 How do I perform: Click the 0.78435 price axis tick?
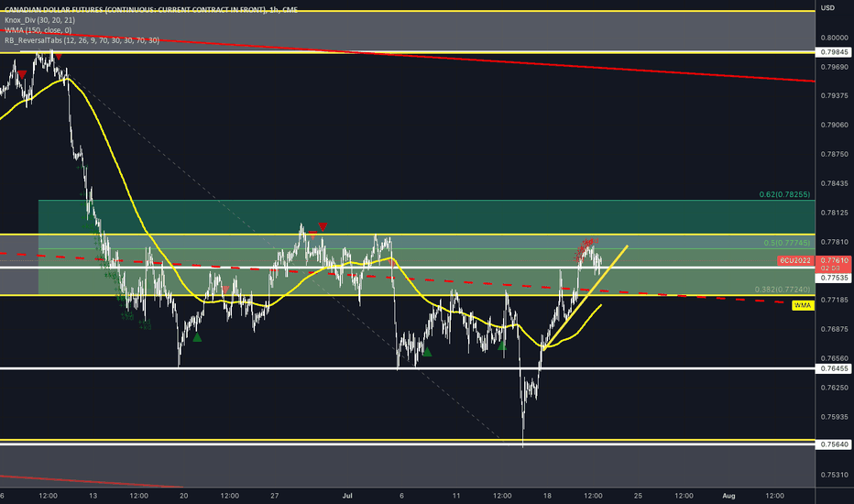pos(835,183)
